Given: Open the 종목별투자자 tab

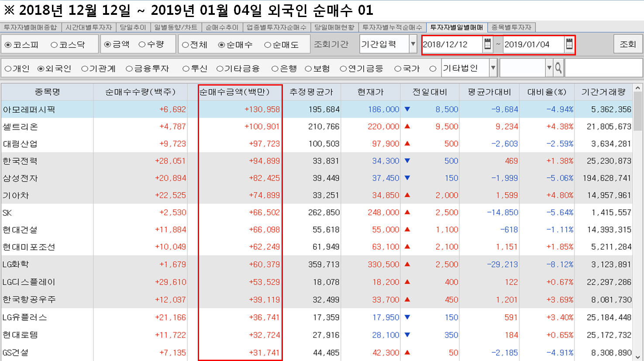Looking at the screenshot, I should [511, 27].
